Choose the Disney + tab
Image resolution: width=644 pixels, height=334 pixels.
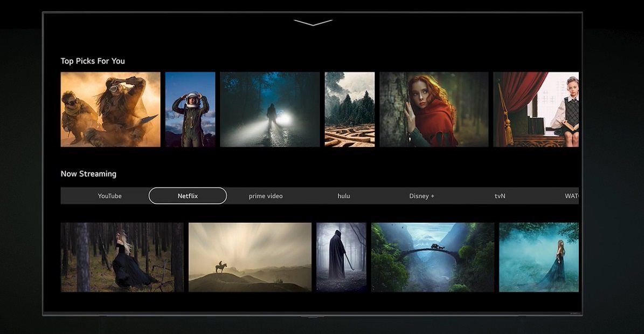422,196
